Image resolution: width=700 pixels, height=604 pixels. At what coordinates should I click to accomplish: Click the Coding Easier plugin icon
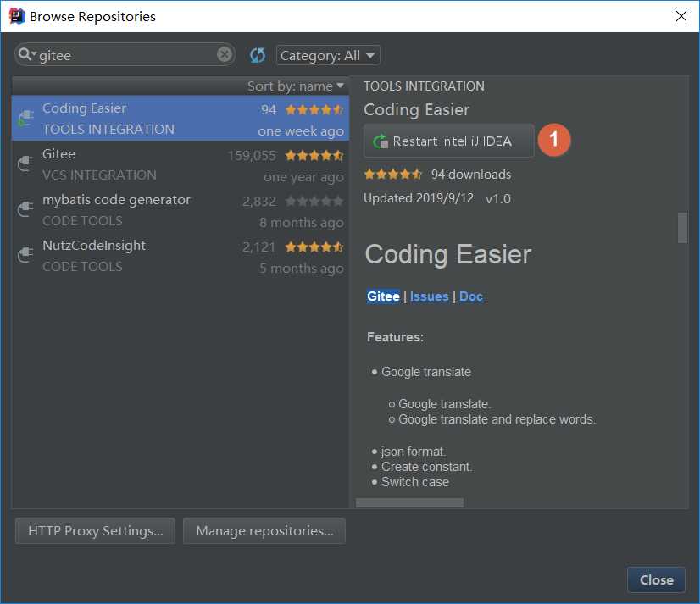point(25,118)
